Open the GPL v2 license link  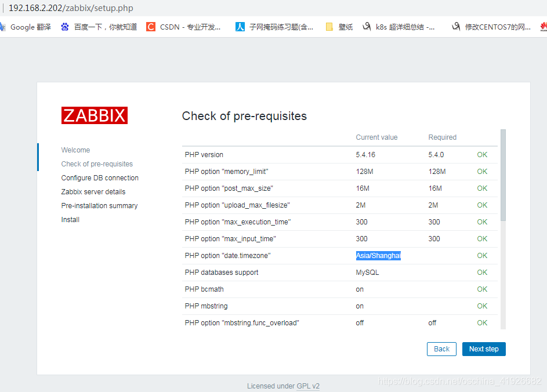308,386
